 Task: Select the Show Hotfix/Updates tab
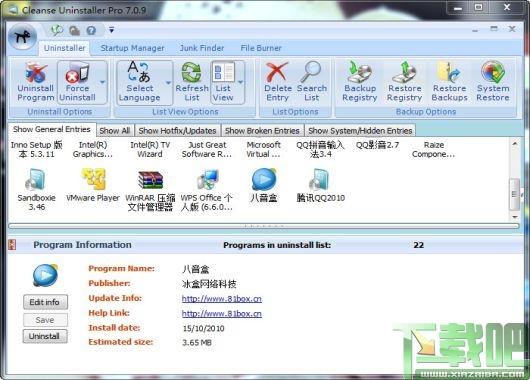(177, 130)
